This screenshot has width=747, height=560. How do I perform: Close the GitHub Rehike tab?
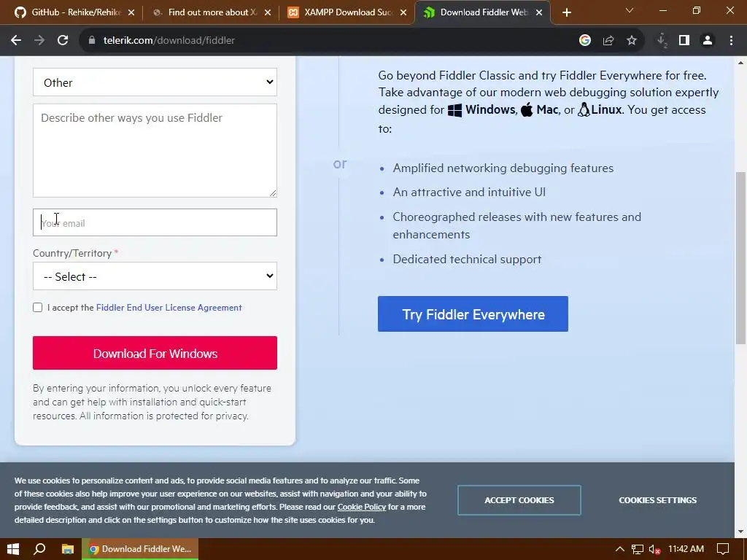click(131, 13)
